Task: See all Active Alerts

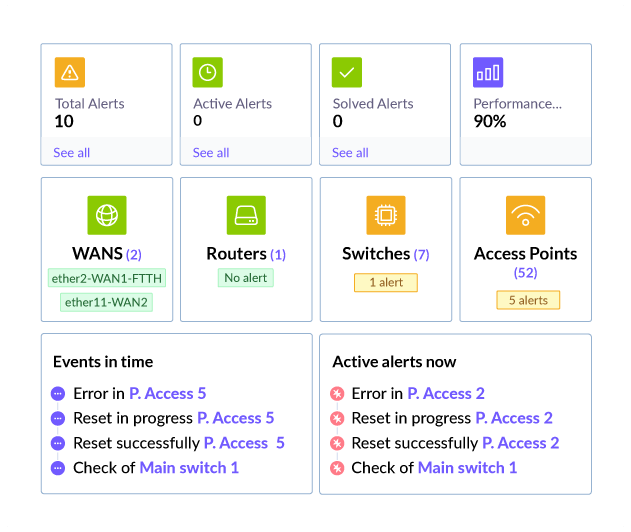Action: click(211, 153)
